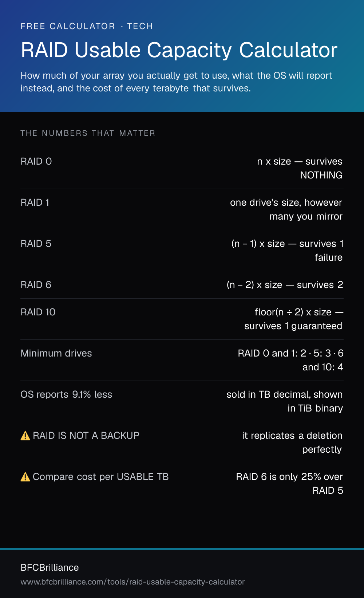Select the RAID 0 row label
Screen dimensions: 364x598
pyautogui.click(x=36, y=161)
